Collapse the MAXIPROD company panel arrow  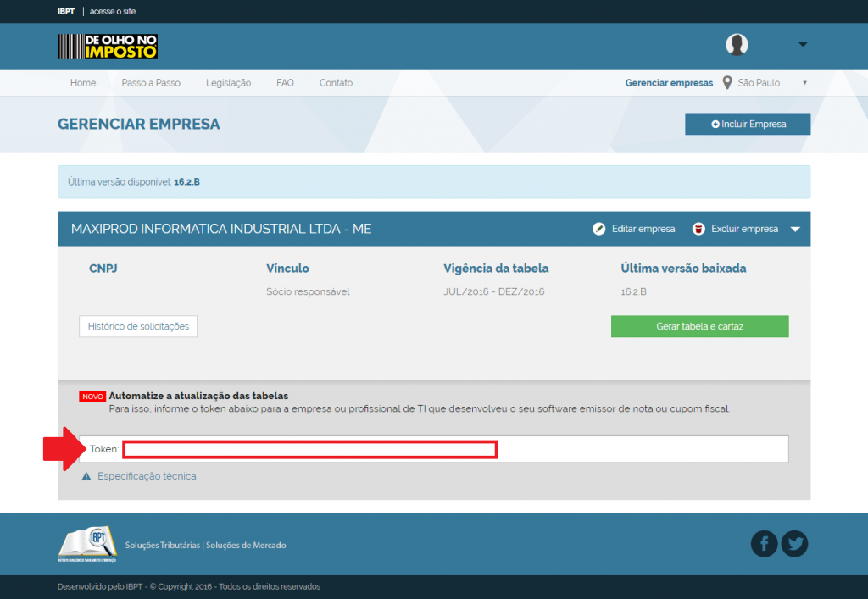pyautogui.click(x=795, y=229)
